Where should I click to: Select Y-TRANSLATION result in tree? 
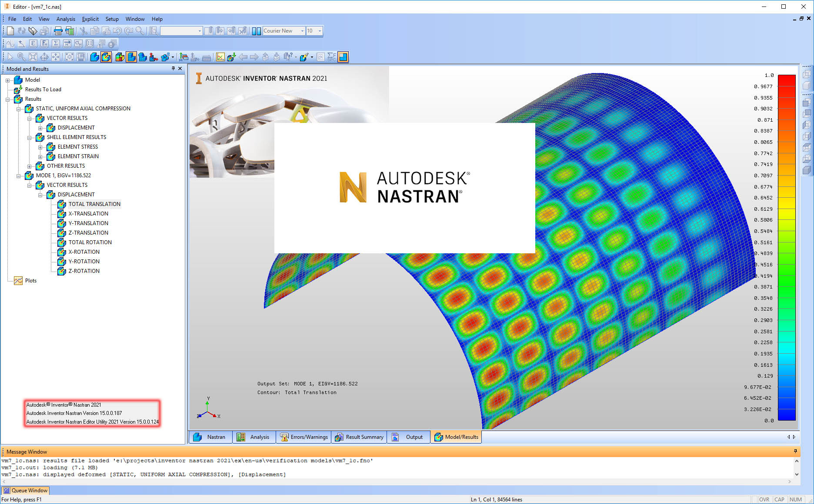(88, 223)
